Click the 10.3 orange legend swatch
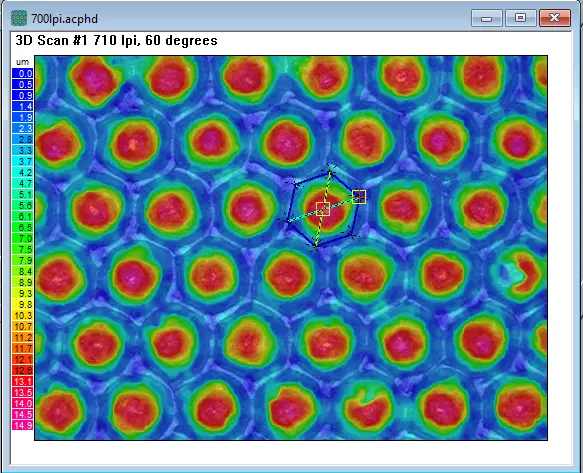Screen dimensions: 583x473 (22, 315)
